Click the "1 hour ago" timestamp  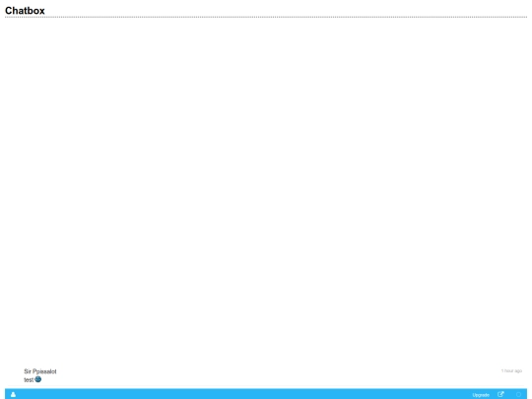coord(511,370)
